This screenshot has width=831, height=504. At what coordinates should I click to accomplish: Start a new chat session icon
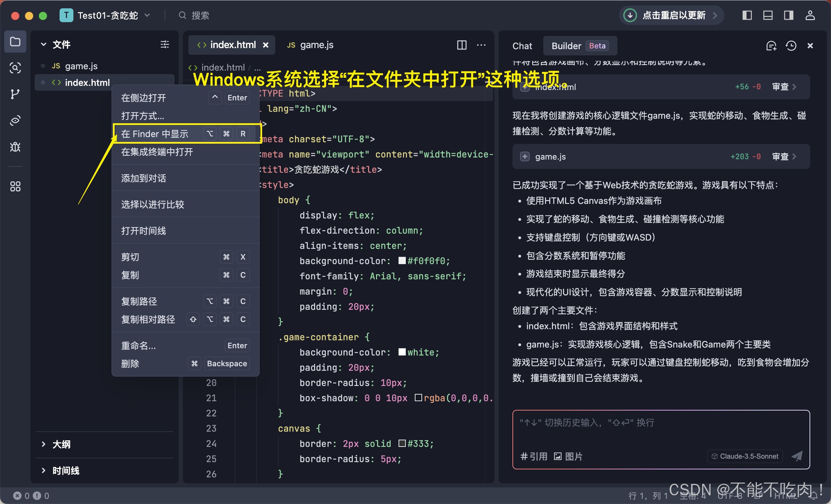click(x=771, y=46)
